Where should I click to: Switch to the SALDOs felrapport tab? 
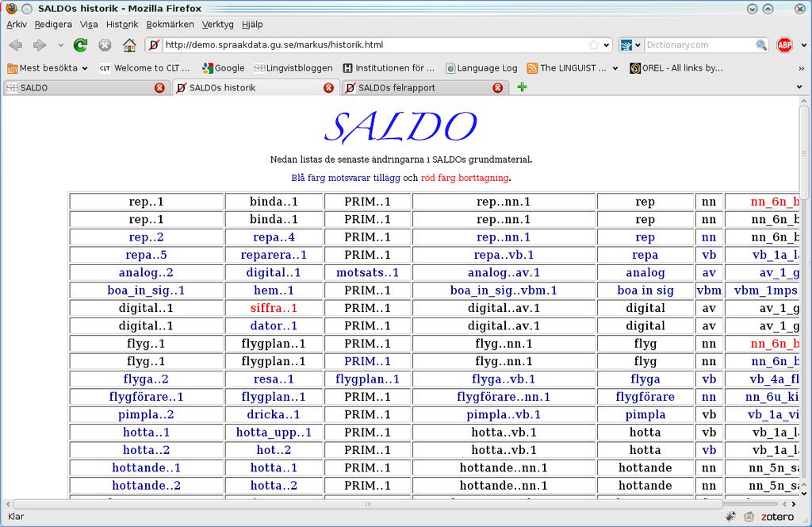click(425, 87)
